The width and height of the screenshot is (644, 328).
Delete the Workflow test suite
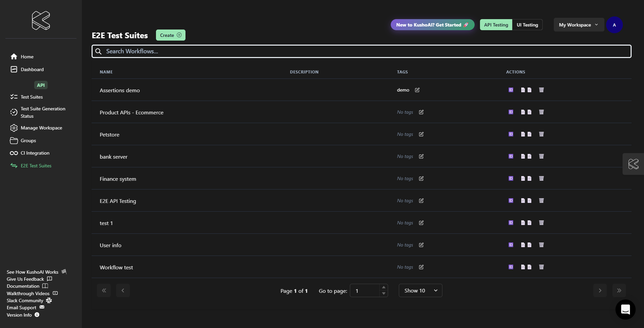pyautogui.click(x=541, y=267)
